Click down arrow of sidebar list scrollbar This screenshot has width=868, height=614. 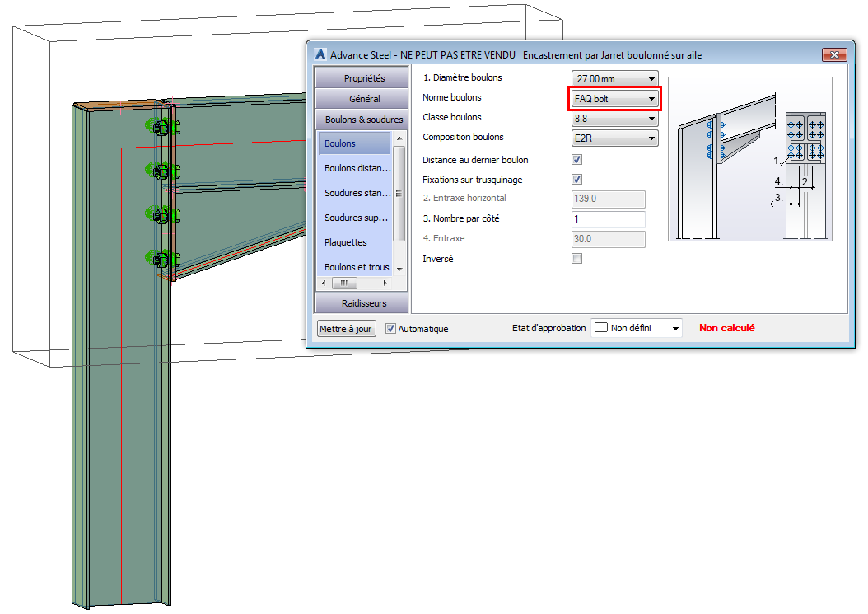pos(399,270)
